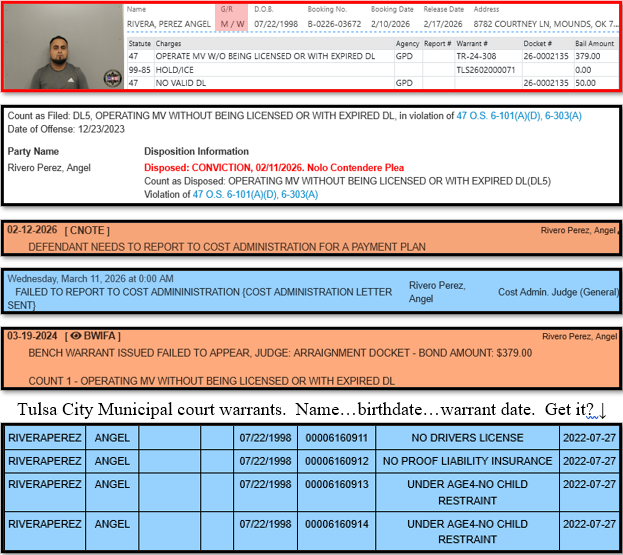The image size is (623, 555).
Task: Click warrant number TR-24-308
Action: pyautogui.click(x=476, y=56)
